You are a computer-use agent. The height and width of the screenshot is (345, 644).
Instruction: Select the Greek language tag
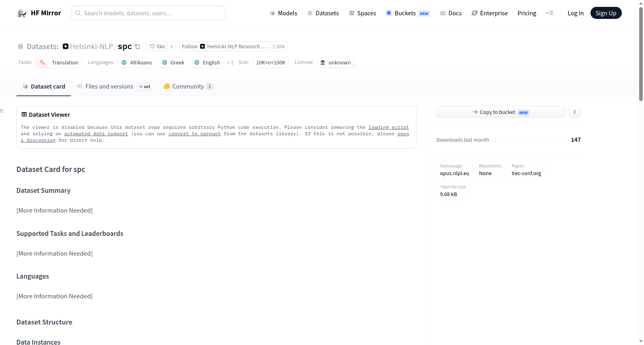tap(173, 62)
